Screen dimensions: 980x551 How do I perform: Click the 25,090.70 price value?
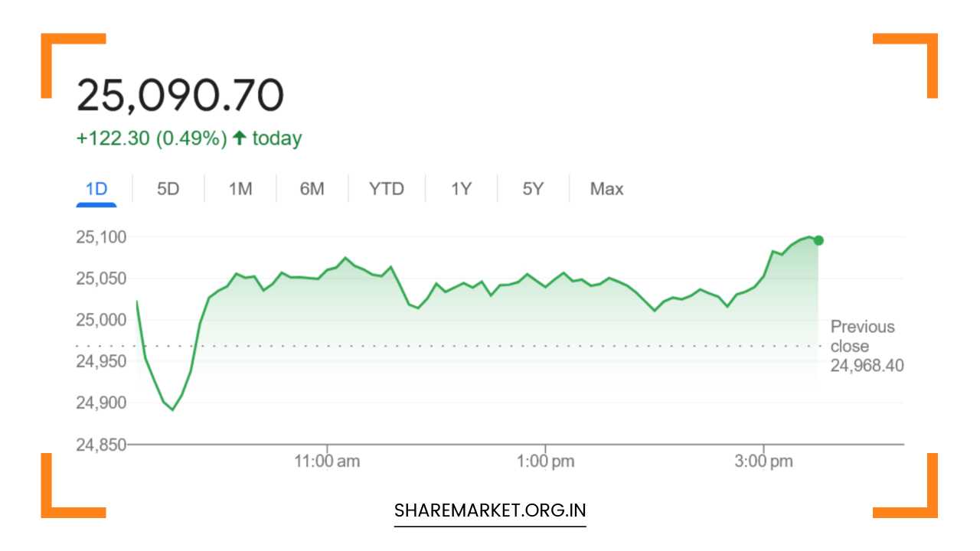(180, 96)
